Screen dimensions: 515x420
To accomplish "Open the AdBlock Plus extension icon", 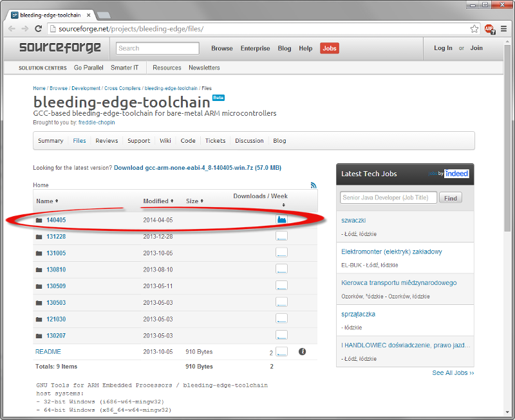I will coord(490,29).
